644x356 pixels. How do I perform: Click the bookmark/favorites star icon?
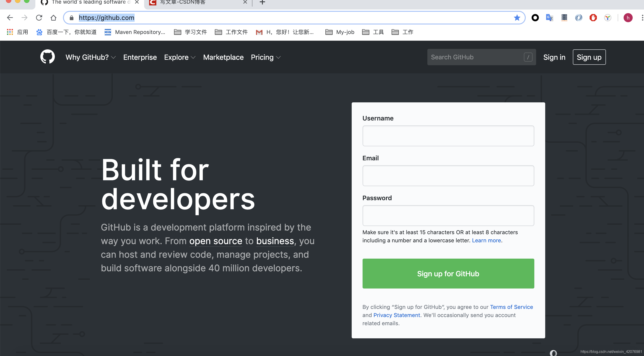tap(516, 17)
